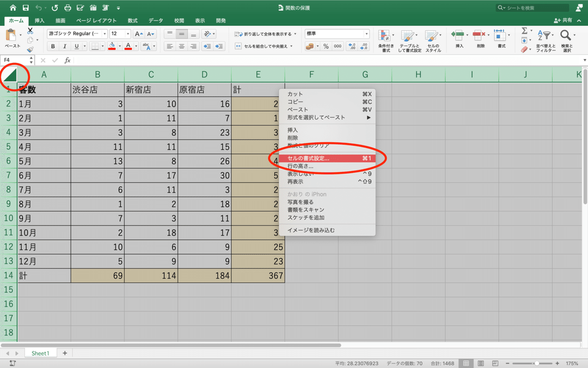Apply red font color
Screen dimensions: 588x368
point(128,47)
